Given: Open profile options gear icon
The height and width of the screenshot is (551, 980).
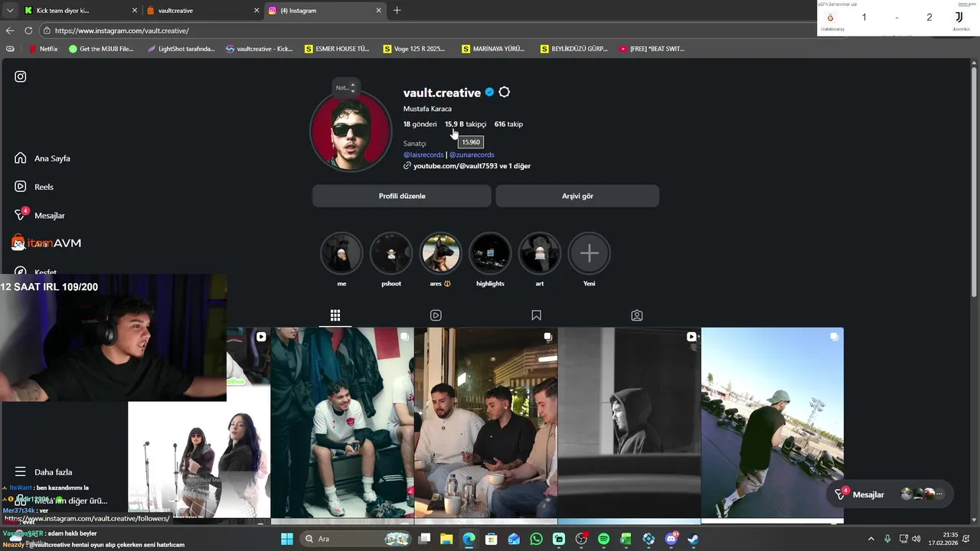Looking at the screenshot, I should click(505, 93).
